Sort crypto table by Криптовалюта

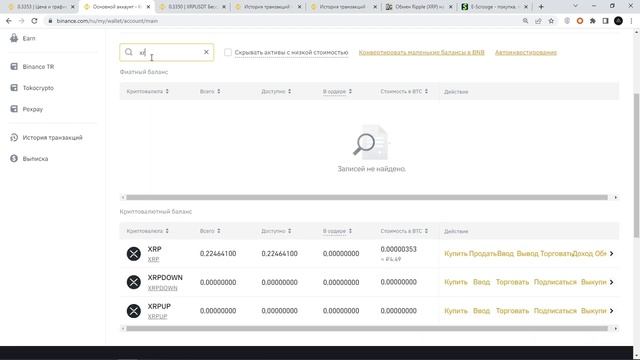click(x=147, y=231)
